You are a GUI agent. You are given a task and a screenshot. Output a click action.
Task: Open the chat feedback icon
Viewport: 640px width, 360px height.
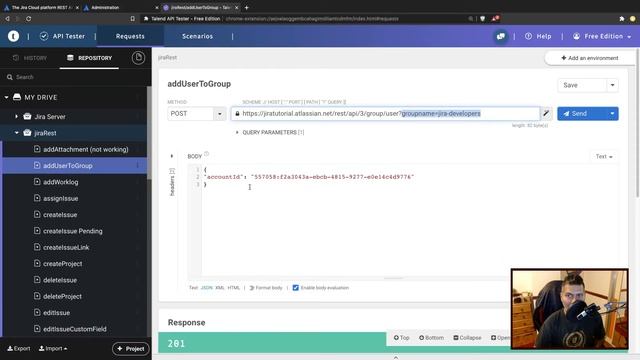[500, 36]
